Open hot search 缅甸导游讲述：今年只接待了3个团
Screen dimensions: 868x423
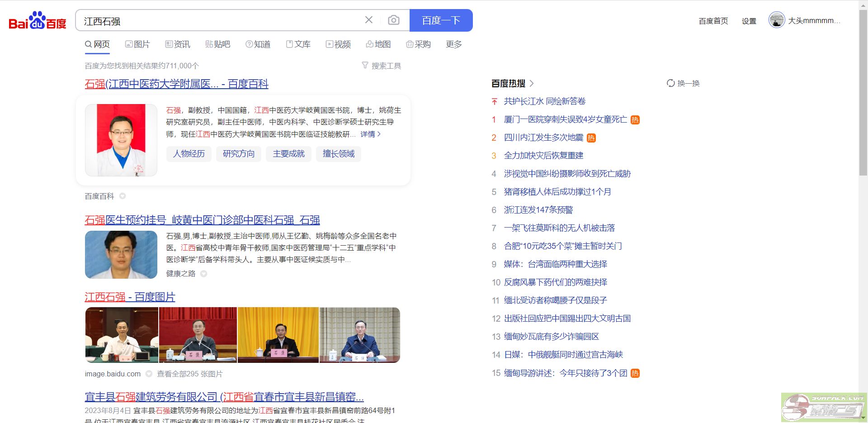pyautogui.click(x=566, y=373)
